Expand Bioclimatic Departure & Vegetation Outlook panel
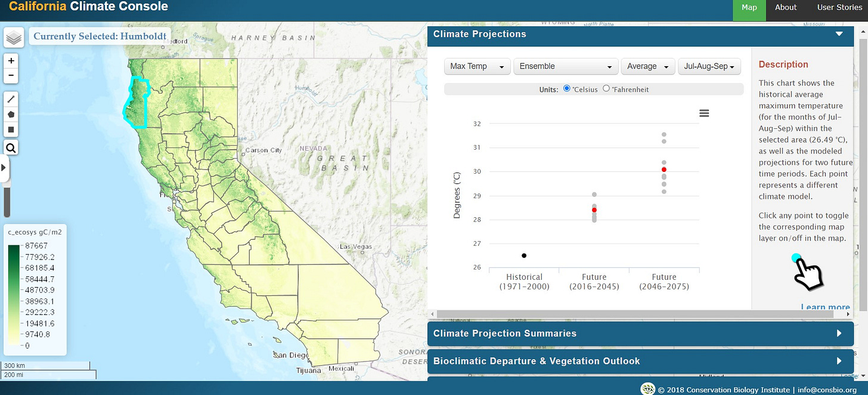The width and height of the screenshot is (868, 395). [x=641, y=361]
